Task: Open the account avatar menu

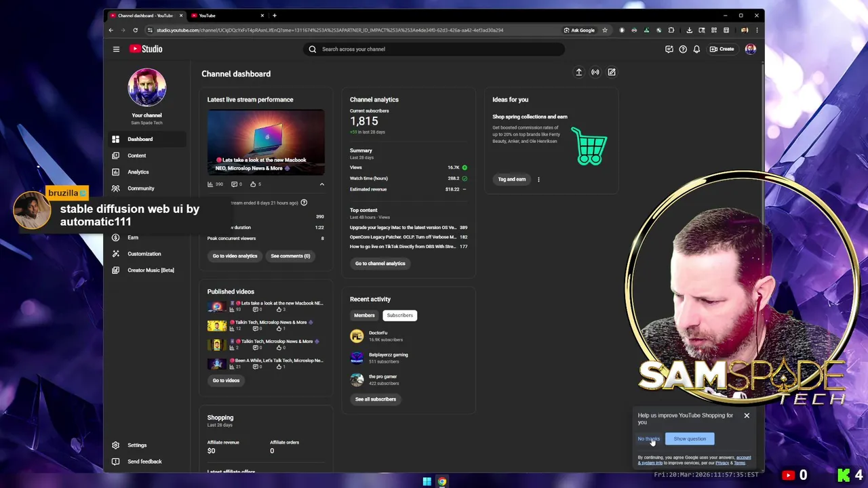Action: click(751, 49)
